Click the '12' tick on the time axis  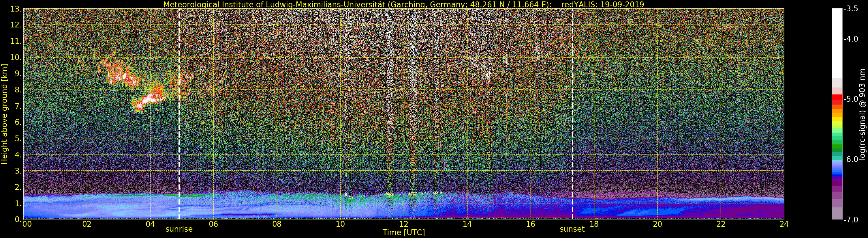(x=404, y=224)
